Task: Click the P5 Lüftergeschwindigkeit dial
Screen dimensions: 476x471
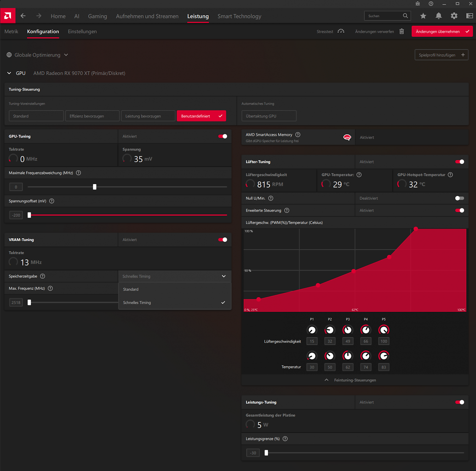Action: tap(384, 330)
